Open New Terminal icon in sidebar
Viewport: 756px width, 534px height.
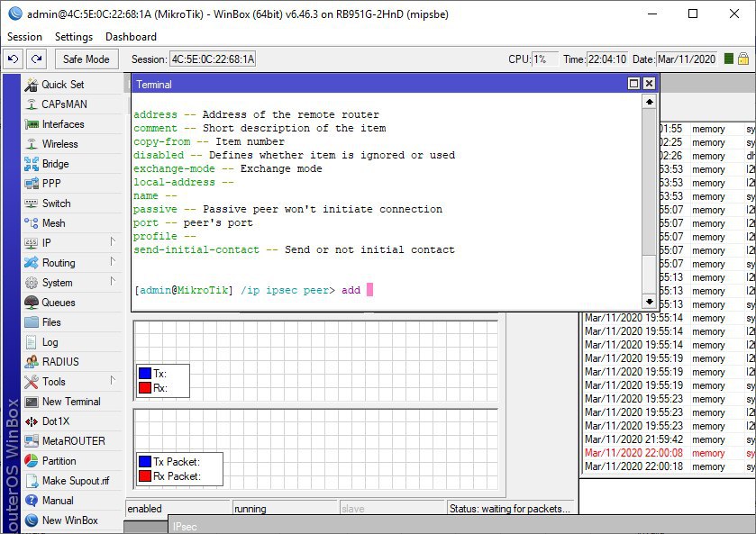pos(32,402)
